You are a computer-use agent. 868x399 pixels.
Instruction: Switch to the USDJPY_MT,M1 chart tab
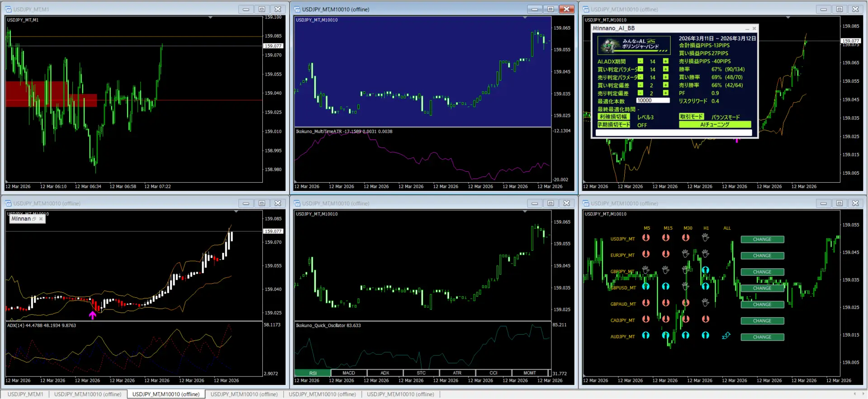pos(25,394)
